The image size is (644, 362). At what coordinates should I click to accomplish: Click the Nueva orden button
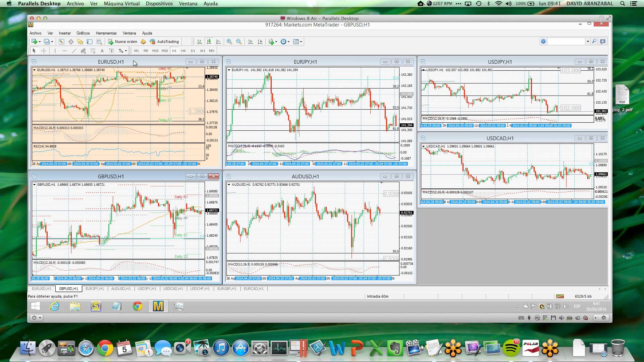click(x=123, y=42)
